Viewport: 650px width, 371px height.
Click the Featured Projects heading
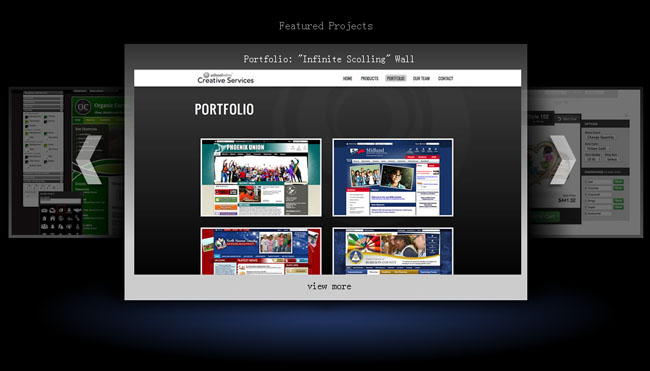click(326, 26)
